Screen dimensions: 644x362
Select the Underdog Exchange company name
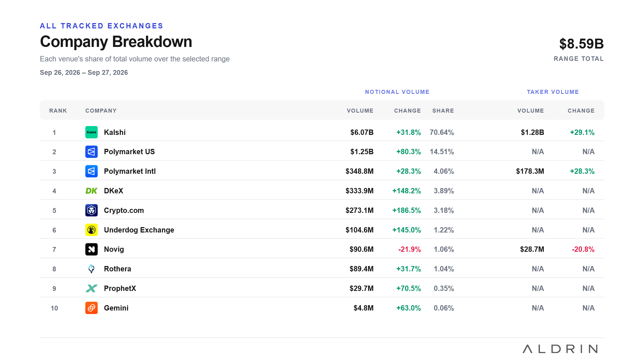(139, 230)
